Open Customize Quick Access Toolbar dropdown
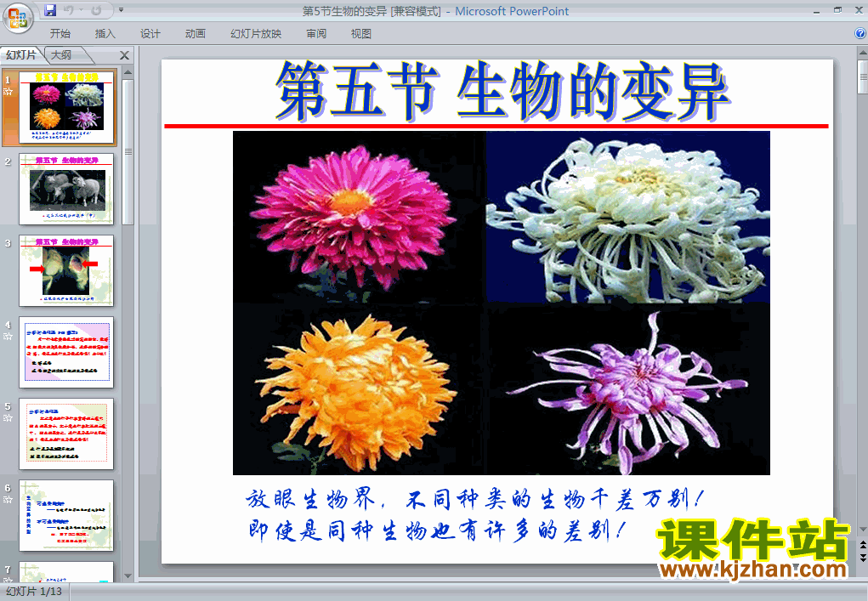 coord(122,10)
